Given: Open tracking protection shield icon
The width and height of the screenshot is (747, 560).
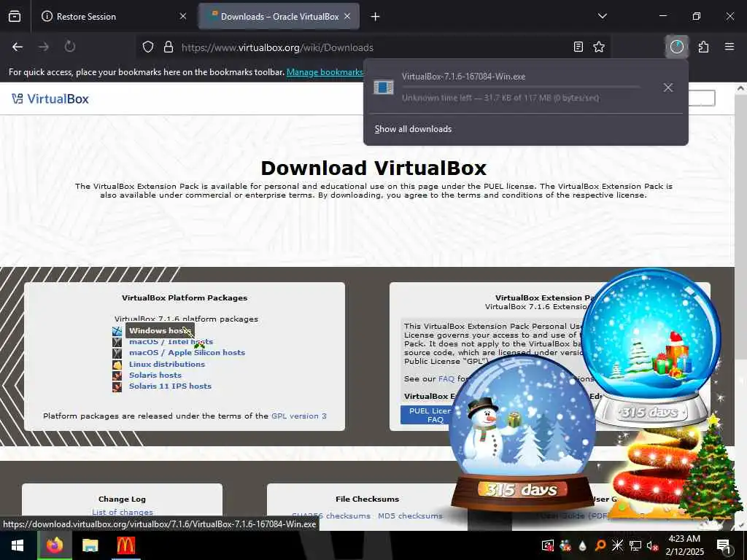Looking at the screenshot, I should click(x=148, y=47).
